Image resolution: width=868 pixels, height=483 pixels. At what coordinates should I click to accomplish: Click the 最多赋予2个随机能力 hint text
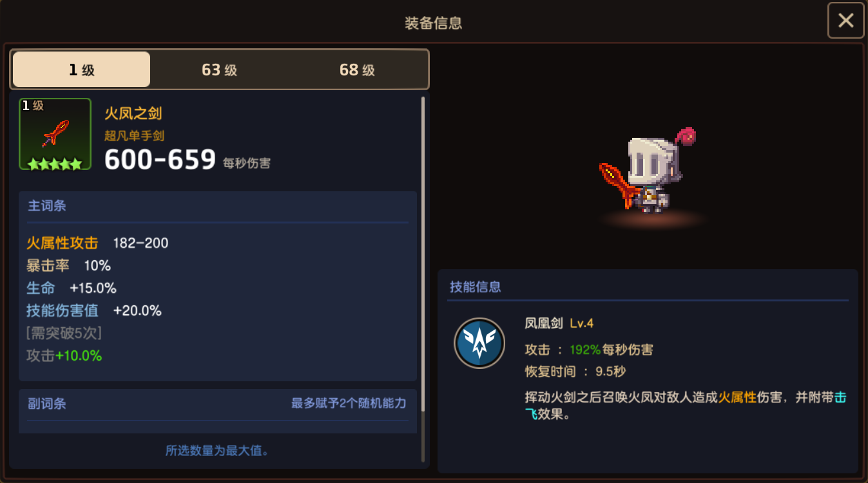pos(349,404)
